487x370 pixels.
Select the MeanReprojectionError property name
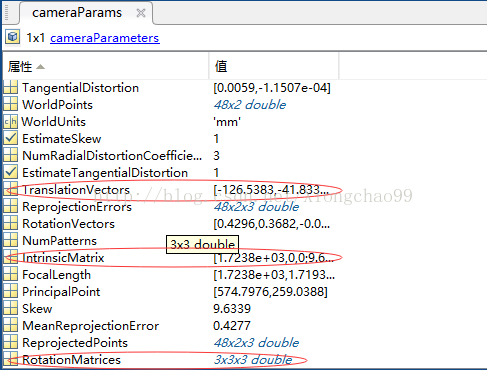(x=90, y=326)
